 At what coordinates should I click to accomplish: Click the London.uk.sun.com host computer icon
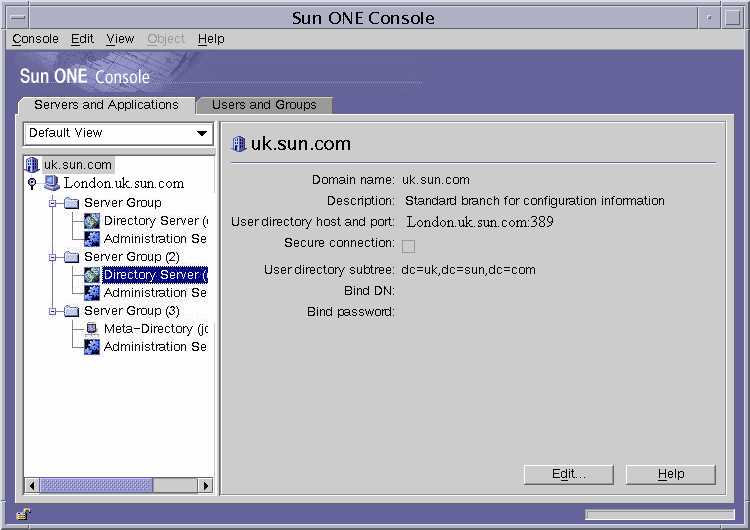pos(52,183)
